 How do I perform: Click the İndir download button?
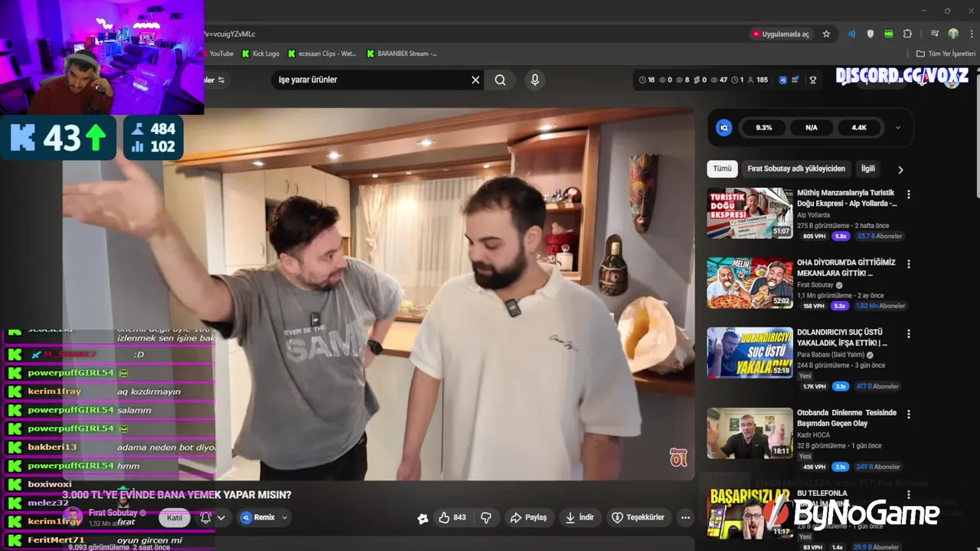click(580, 517)
